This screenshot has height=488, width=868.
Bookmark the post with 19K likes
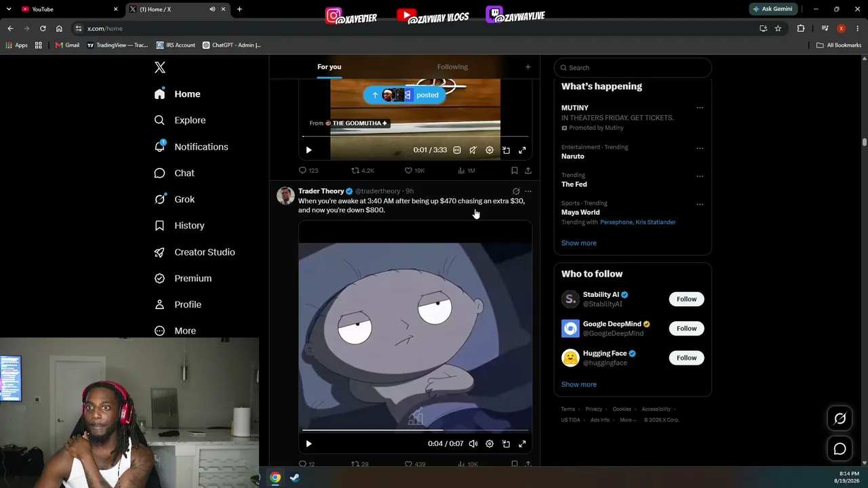pos(514,171)
